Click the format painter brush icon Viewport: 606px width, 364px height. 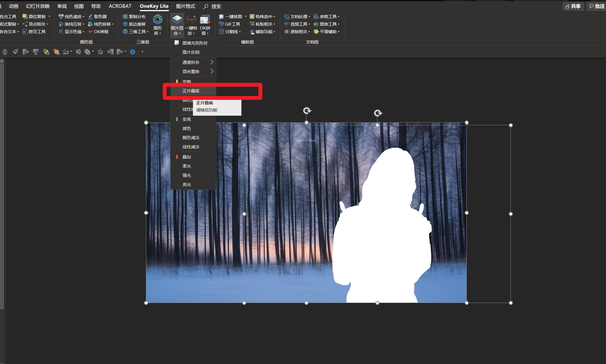(15, 52)
